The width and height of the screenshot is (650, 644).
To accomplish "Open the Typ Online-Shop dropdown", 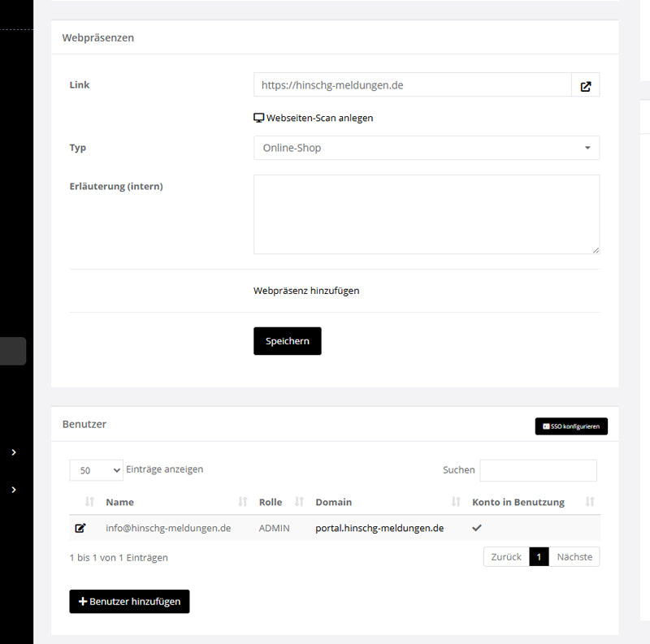I will (x=427, y=148).
